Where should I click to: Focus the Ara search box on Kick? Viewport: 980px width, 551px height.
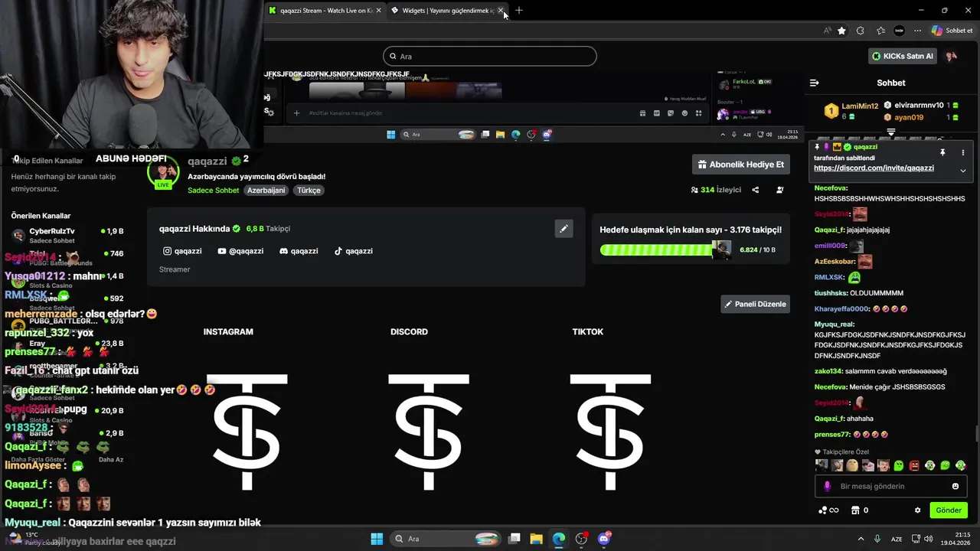[489, 56]
